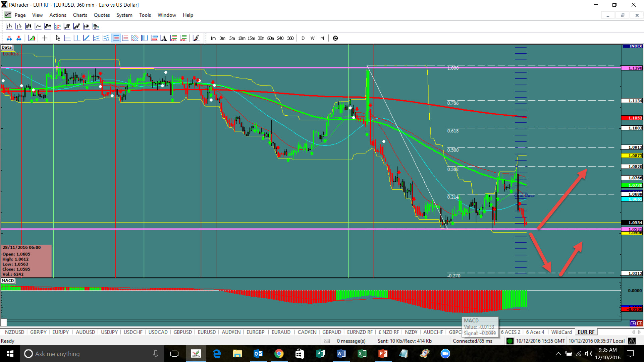Open the Tools menu
This screenshot has width=644, height=362.
click(x=145, y=15)
